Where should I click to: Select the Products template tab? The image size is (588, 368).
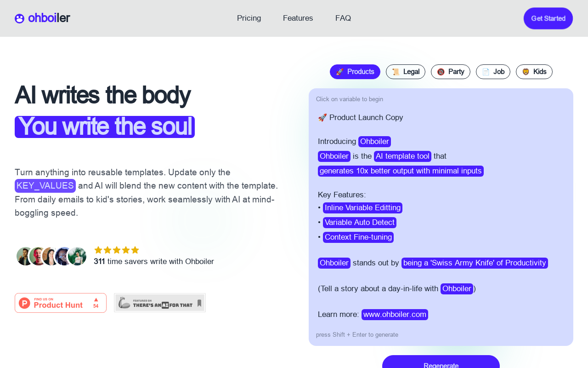click(x=355, y=72)
